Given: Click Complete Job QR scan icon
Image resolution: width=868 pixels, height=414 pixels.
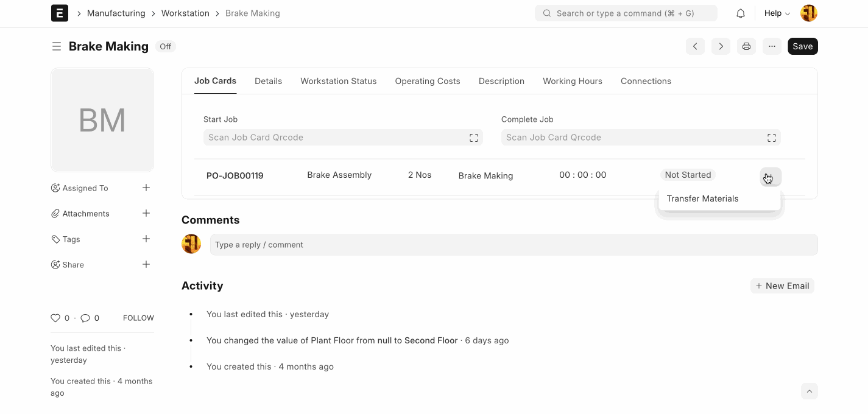Looking at the screenshot, I should (x=771, y=138).
